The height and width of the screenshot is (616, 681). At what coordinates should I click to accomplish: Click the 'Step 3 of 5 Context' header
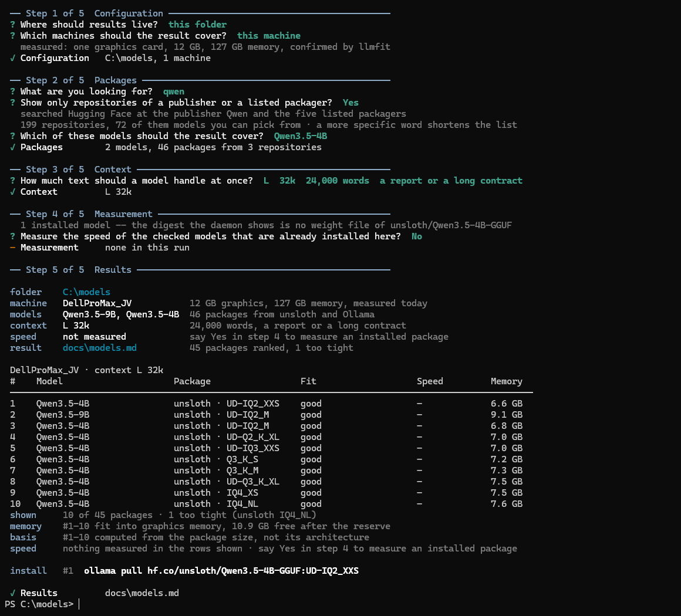pos(78,170)
